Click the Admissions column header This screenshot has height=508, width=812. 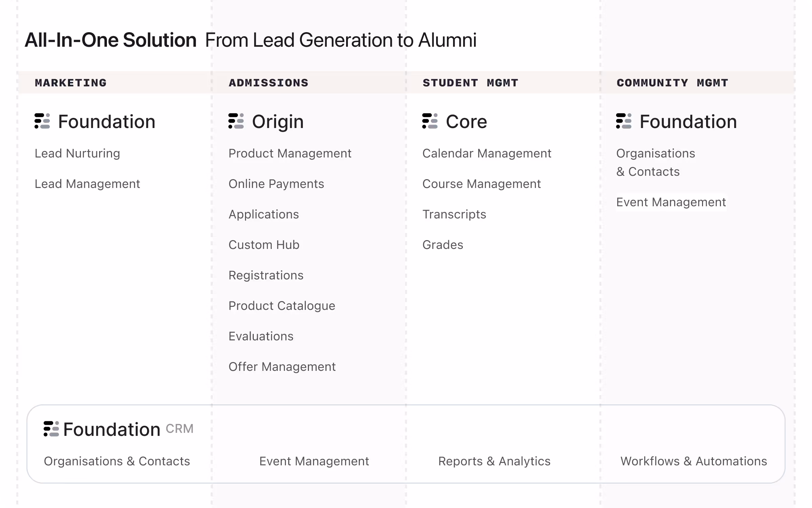click(x=269, y=83)
